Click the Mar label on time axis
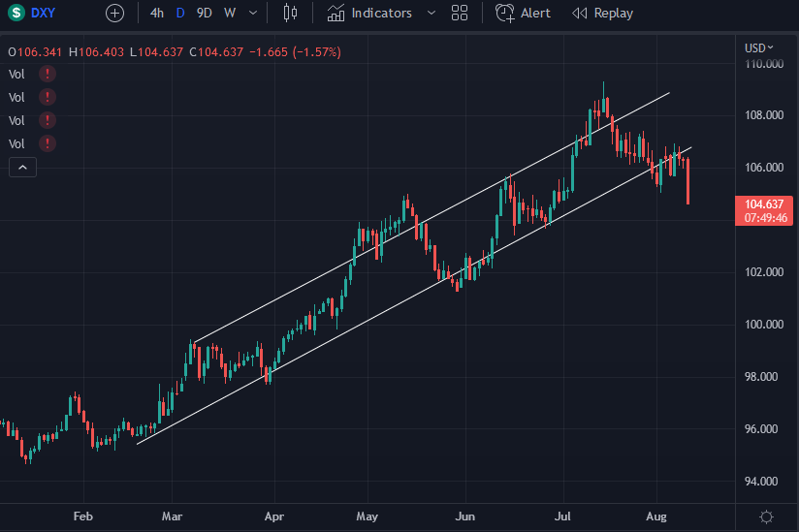The image size is (799, 532). click(172, 516)
